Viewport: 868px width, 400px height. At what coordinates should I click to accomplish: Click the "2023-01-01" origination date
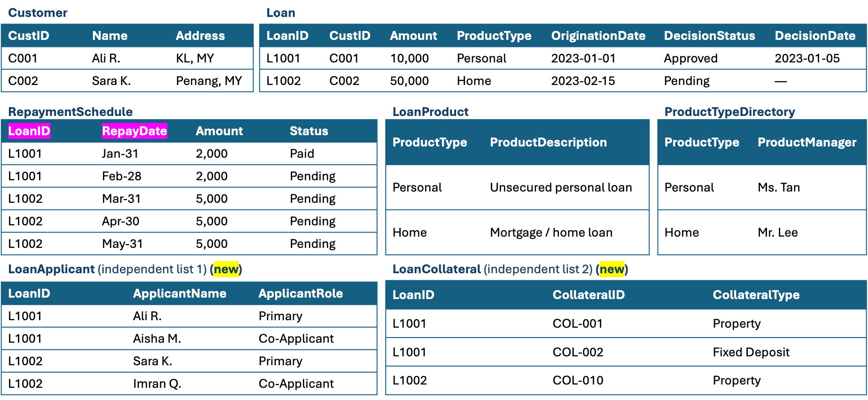pos(583,58)
